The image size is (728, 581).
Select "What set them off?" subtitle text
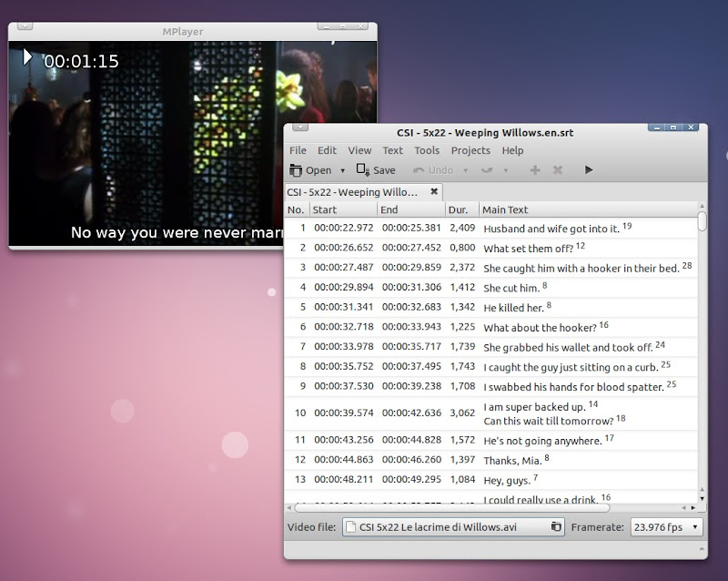click(x=529, y=249)
